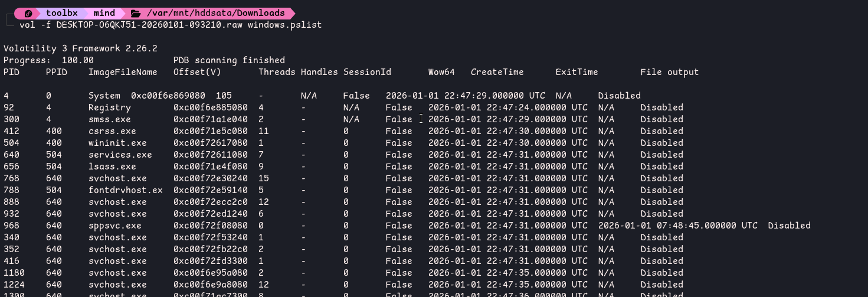Click the Fedora logo in the prompt

point(28,13)
